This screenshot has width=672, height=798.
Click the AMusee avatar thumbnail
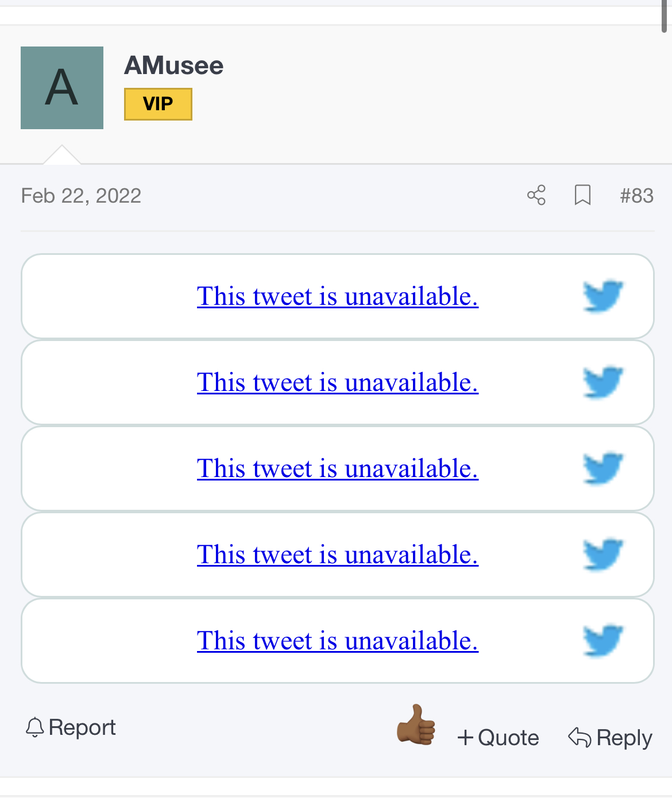click(62, 88)
